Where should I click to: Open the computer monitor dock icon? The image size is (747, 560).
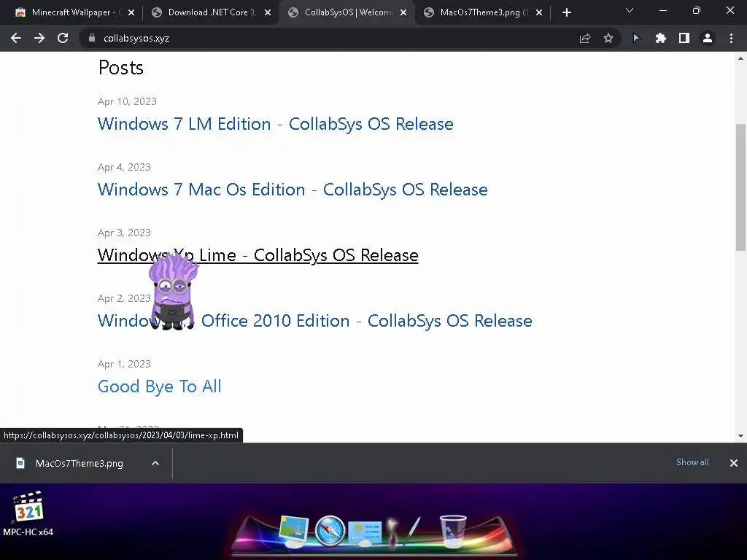(294, 531)
